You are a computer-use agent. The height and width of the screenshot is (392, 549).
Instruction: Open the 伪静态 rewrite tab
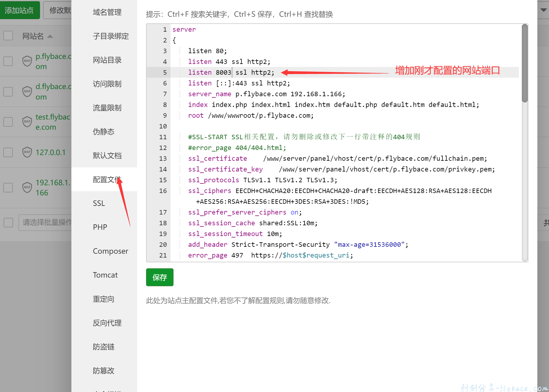click(103, 132)
